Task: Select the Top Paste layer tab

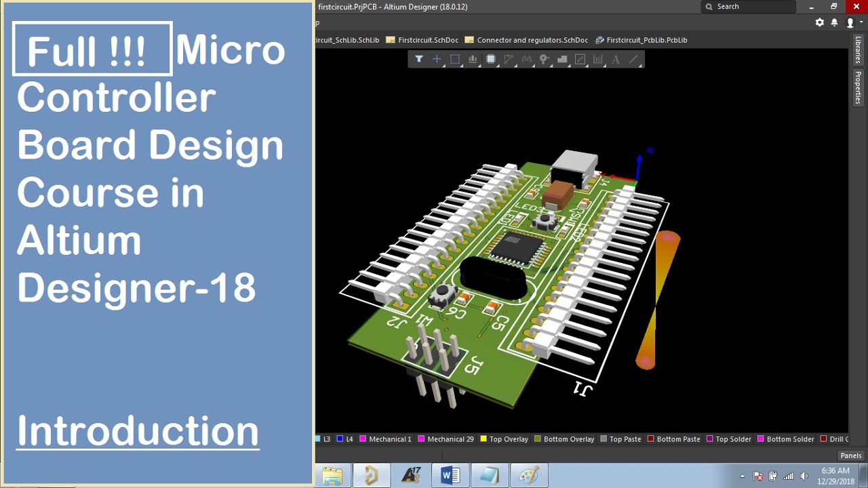Action: click(x=620, y=439)
